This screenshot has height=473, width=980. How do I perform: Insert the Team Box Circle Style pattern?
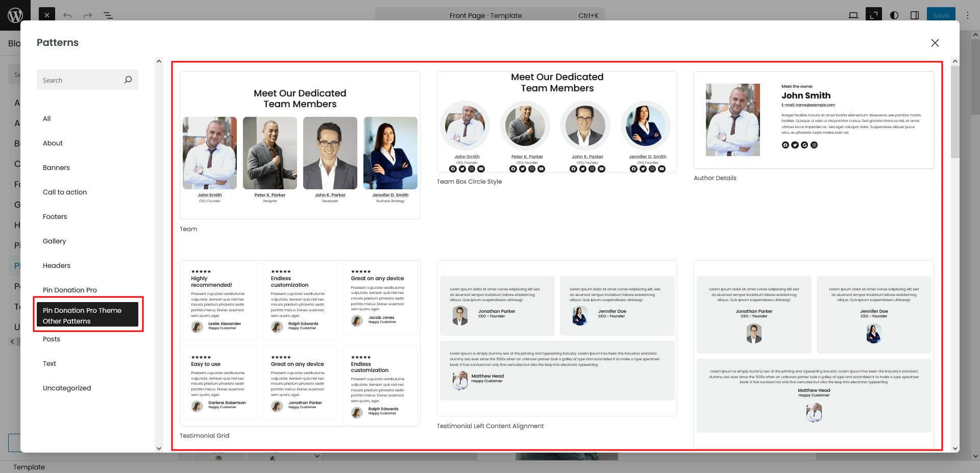pyautogui.click(x=556, y=122)
